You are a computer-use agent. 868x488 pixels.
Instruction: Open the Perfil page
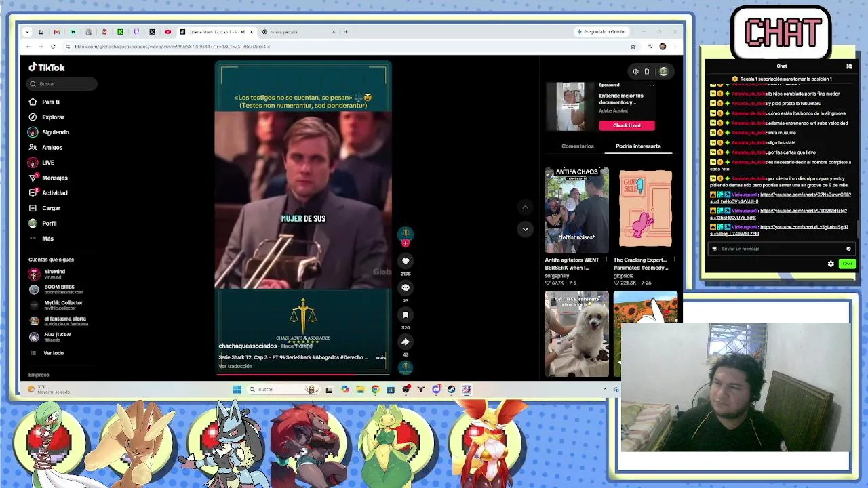click(x=43, y=223)
